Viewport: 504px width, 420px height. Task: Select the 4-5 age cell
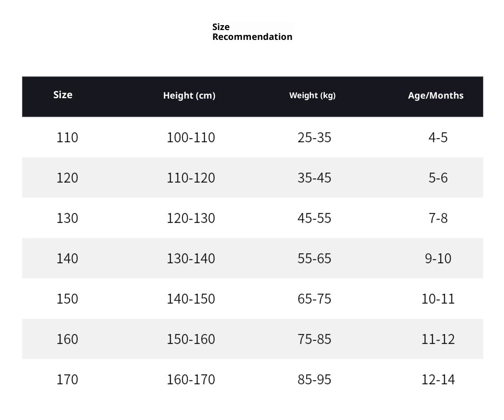[x=438, y=137]
